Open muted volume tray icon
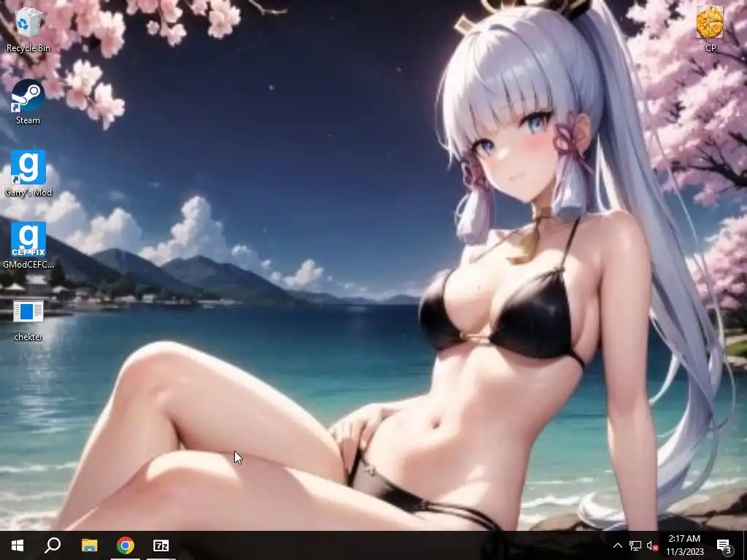Screen dimensions: 747x560 click(x=652, y=545)
